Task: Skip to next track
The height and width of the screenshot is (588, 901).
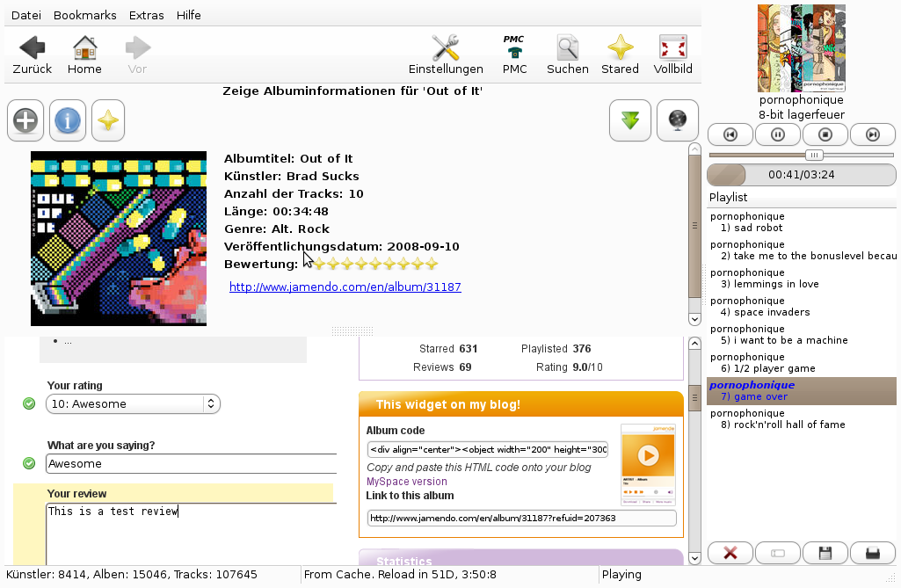Action: coord(872,134)
